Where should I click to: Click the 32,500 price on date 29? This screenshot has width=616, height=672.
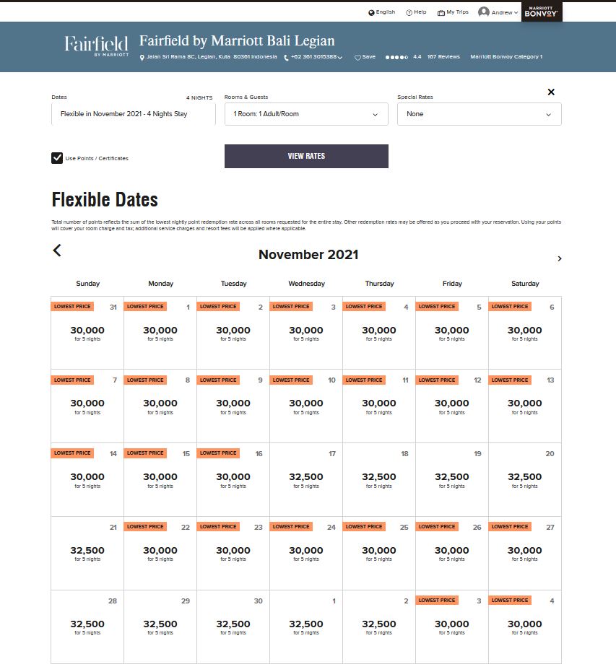point(160,624)
